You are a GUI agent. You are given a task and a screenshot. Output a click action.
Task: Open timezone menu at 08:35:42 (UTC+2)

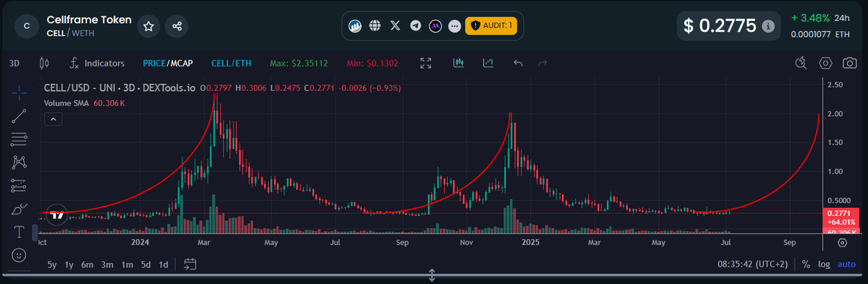pos(752,264)
